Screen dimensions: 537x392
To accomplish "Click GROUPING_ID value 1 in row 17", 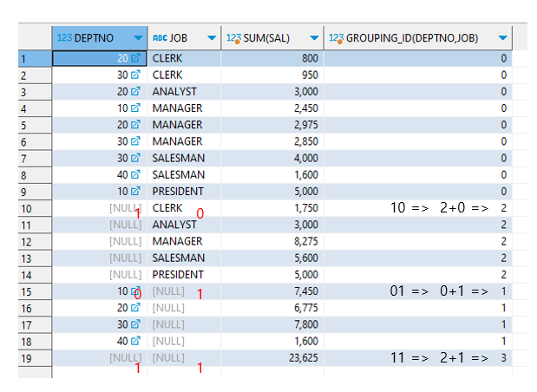I will 503,324.
